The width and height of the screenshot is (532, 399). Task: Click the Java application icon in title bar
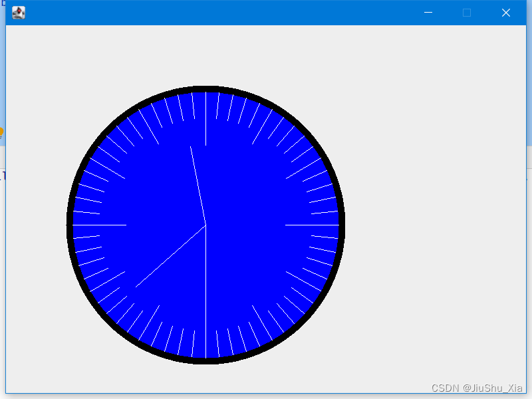point(19,13)
